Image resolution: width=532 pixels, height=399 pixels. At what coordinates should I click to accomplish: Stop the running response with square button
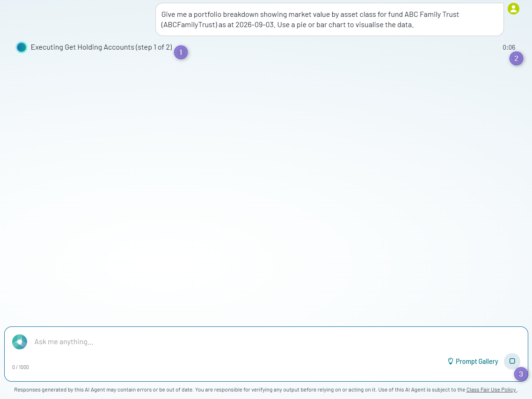tap(512, 361)
